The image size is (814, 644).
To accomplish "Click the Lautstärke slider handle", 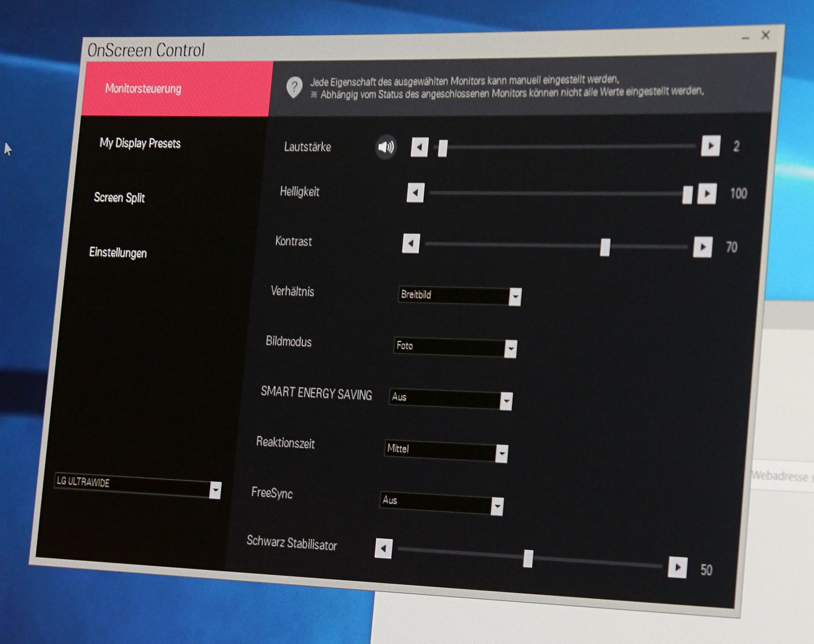I will pyautogui.click(x=443, y=148).
